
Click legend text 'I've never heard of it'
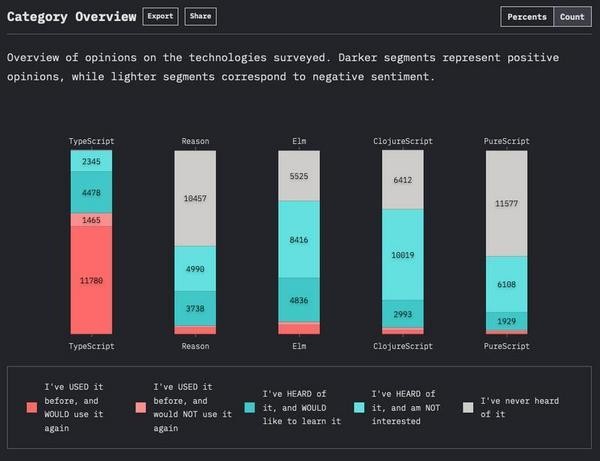coord(520,407)
